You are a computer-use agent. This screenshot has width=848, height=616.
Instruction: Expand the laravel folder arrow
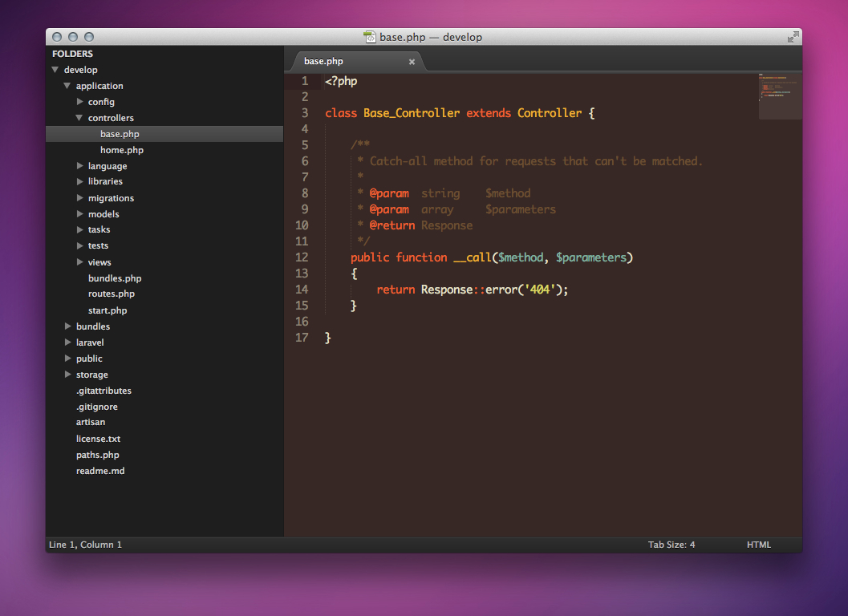tap(68, 342)
